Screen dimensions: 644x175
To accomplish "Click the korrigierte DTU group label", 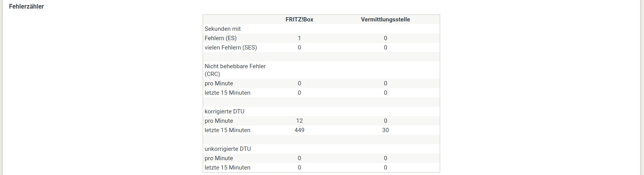I will 225,111.
